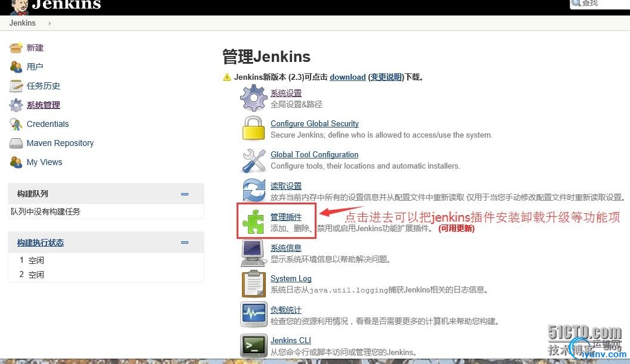Collapse the 构建队列 panel
The height and width of the screenshot is (364, 630).
185,194
